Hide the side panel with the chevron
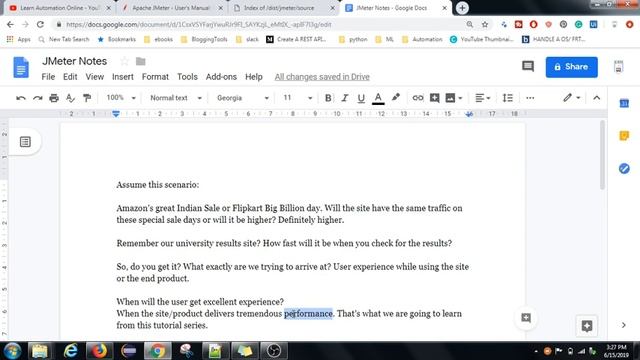Viewport: 640px width, 360px height. tap(624, 325)
